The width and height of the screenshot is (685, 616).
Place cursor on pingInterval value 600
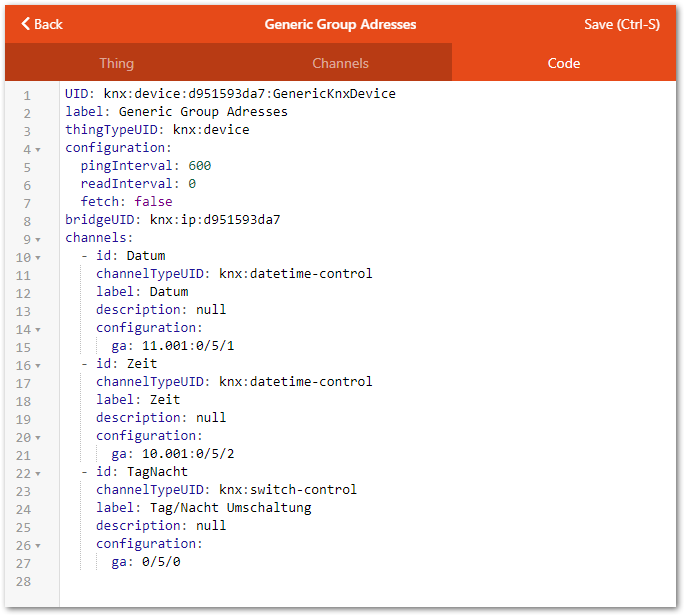pos(199,166)
